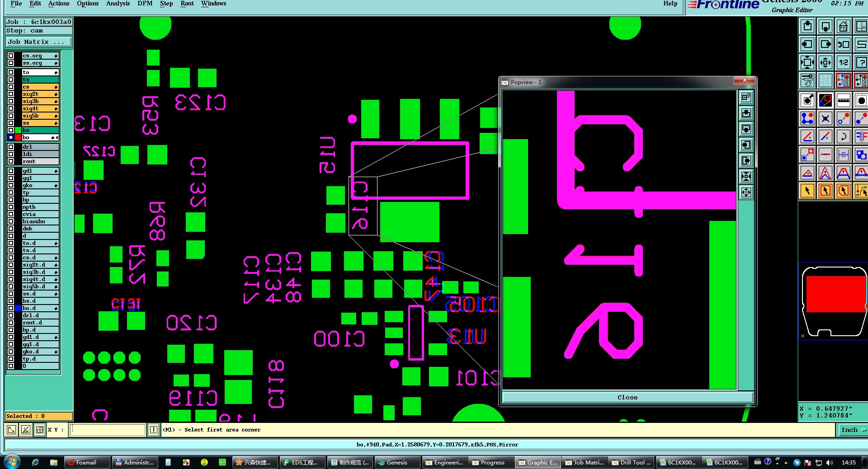
Task: Toggle the checkbox for bo layer
Action: [x=11, y=137]
